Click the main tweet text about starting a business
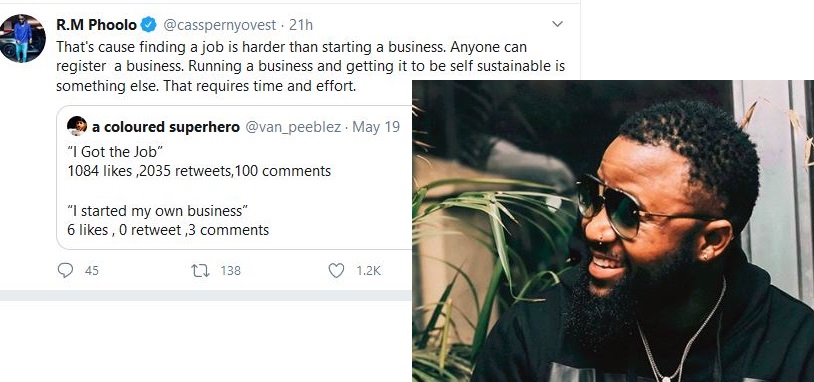The height and width of the screenshot is (382, 814). tap(310, 66)
